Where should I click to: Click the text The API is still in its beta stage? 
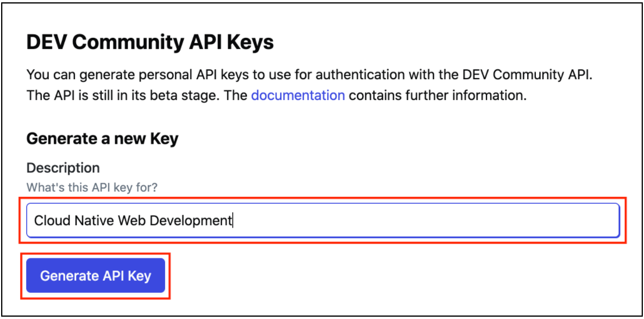pos(131,95)
